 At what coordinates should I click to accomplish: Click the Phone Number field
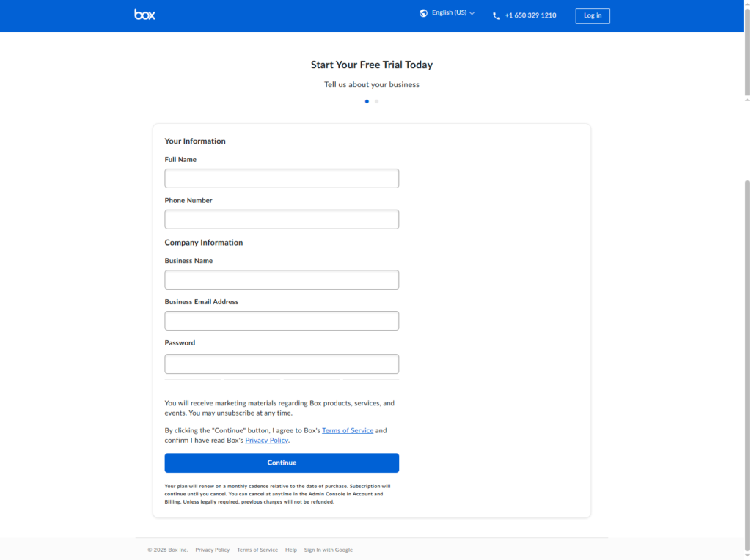pyautogui.click(x=282, y=219)
